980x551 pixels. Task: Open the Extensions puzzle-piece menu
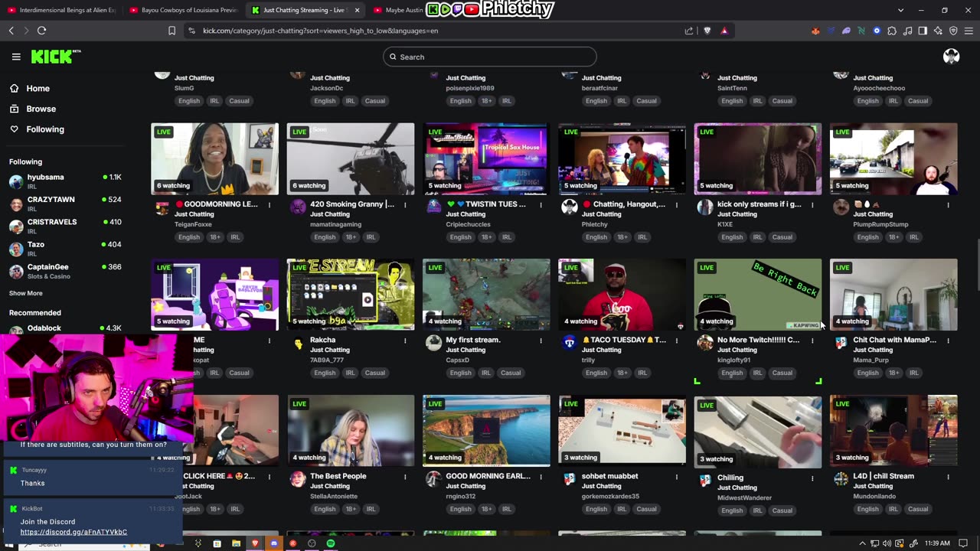[892, 31]
